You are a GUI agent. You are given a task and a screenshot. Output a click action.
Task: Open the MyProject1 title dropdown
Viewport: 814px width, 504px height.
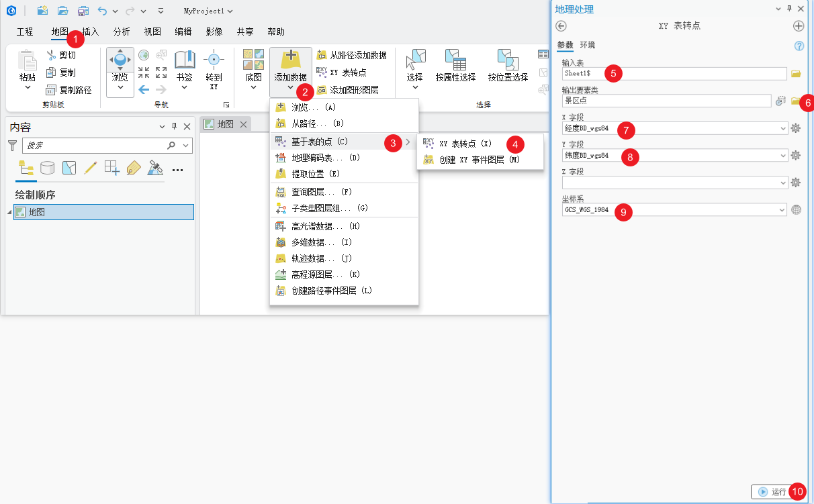point(230,11)
